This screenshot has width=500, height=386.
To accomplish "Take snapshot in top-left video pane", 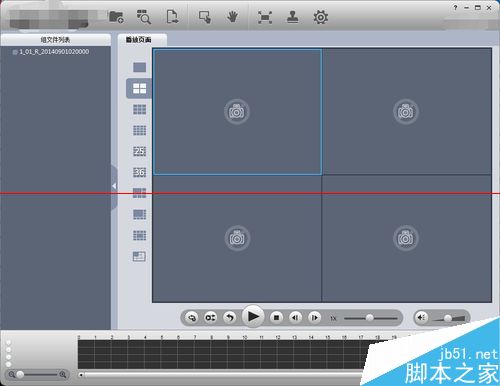I will tap(237, 112).
